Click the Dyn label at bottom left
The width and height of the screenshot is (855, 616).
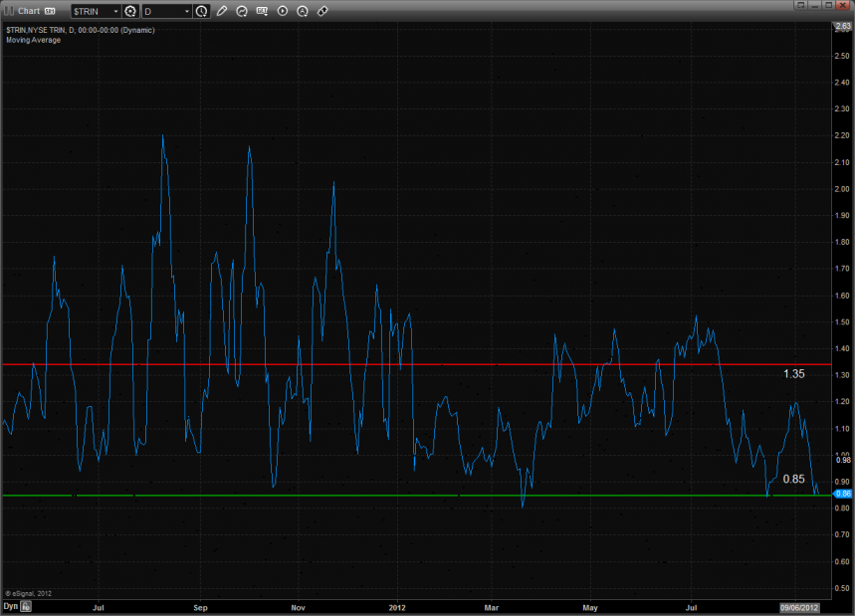point(10,605)
